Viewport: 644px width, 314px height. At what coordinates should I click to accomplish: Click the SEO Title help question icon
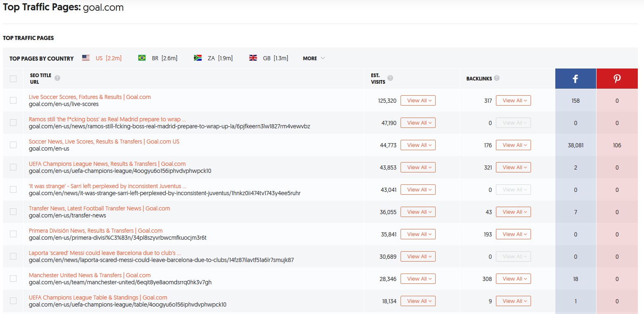(57, 78)
